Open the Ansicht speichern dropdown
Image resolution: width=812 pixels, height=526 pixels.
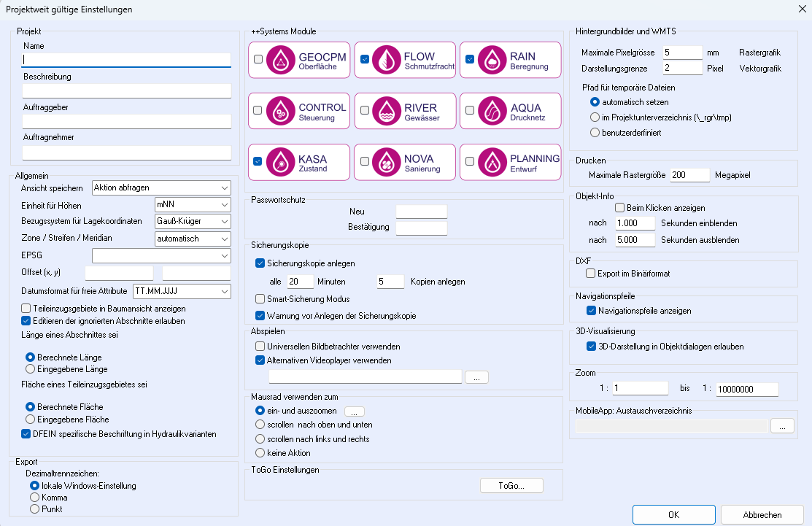coord(161,187)
